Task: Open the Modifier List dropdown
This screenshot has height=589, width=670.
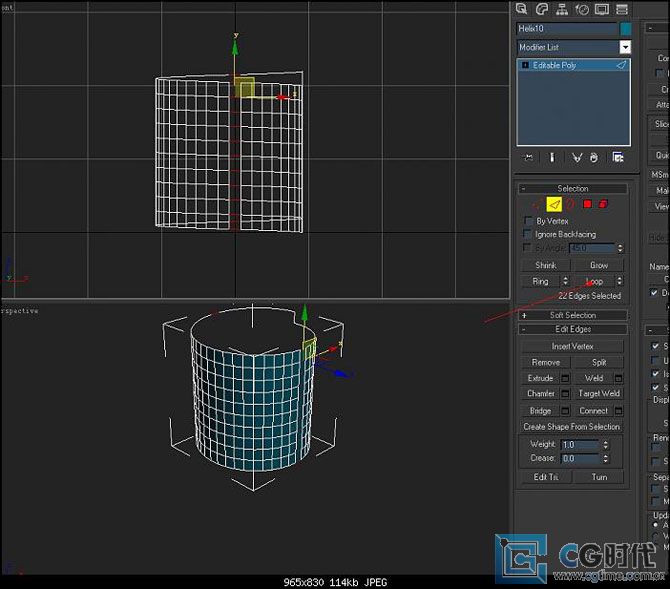Action: (x=625, y=47)
